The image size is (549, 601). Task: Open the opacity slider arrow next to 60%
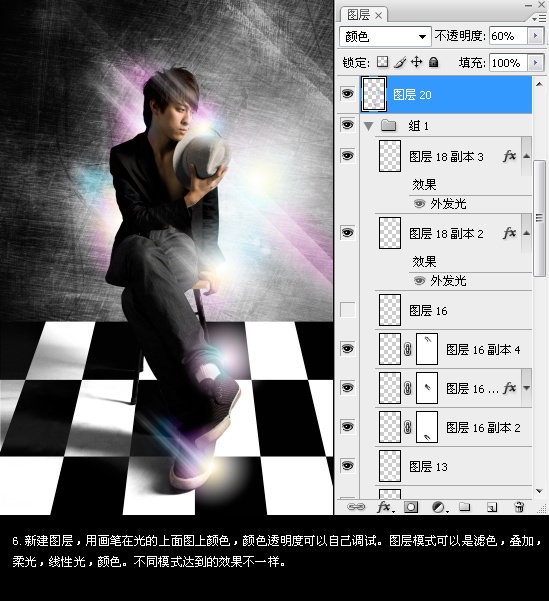tap(536, 36)
